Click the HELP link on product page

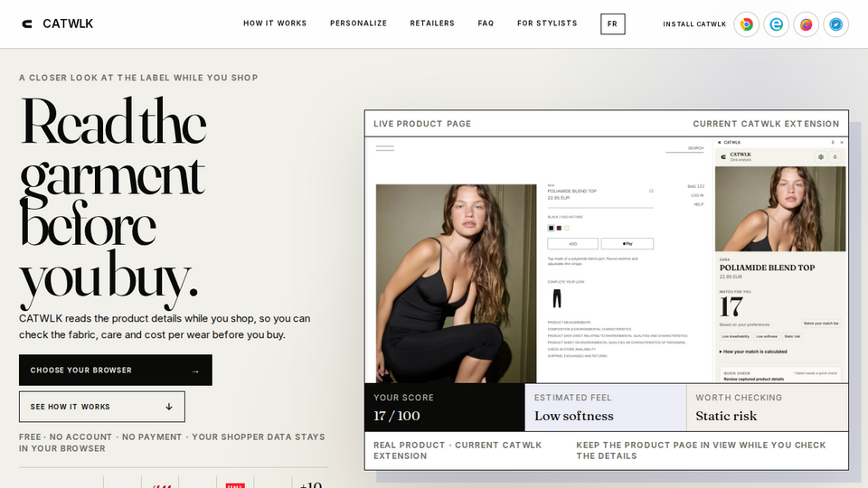[699, 204]
